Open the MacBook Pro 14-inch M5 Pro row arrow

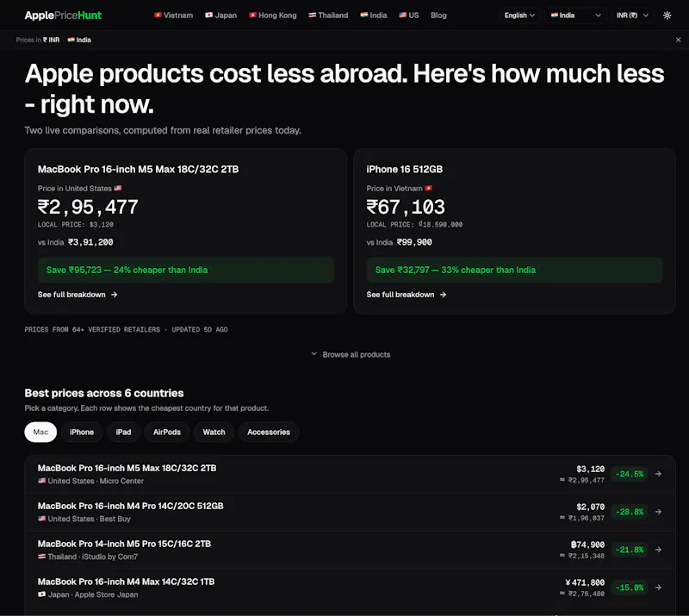[658, 550]
